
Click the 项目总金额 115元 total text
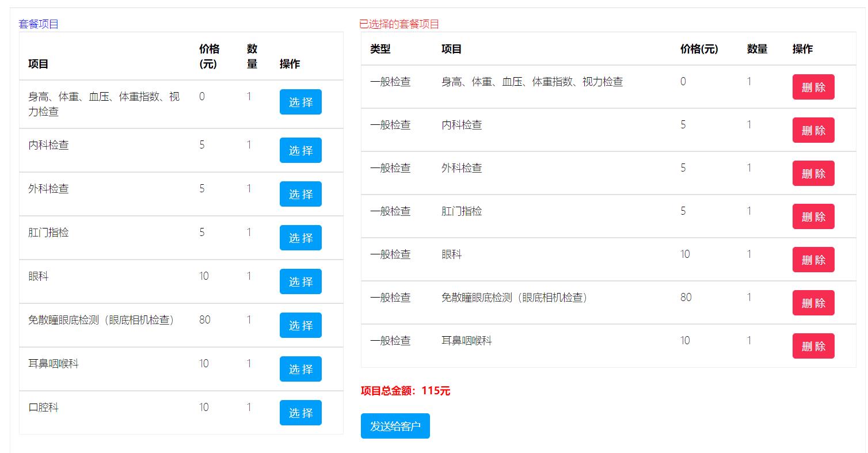pos(405,391)
